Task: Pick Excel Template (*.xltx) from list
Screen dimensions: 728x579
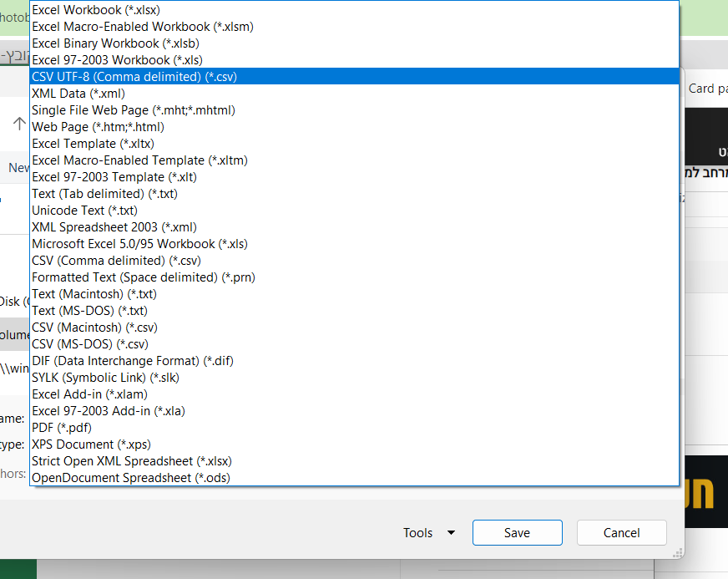Action: click(93, 144)
